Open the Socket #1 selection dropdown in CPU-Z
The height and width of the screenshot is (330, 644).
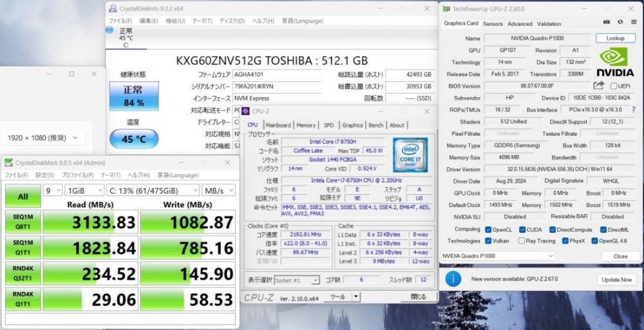[x=296, y=280]
